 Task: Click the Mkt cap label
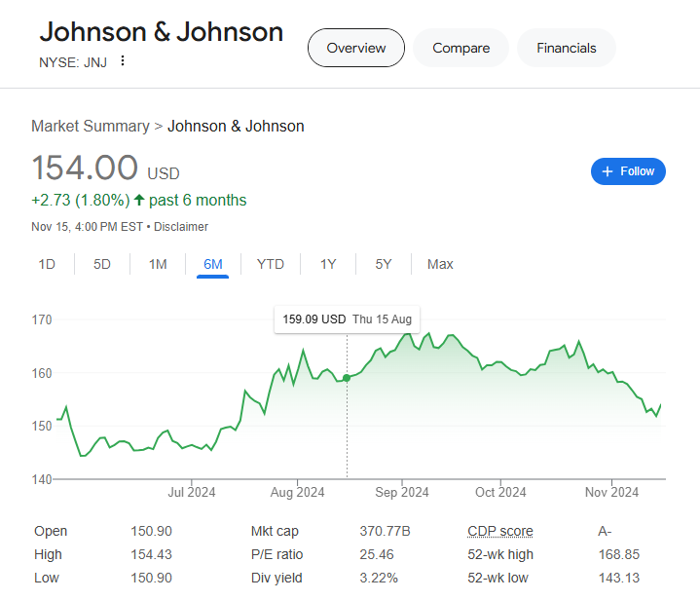coord(275,531)
